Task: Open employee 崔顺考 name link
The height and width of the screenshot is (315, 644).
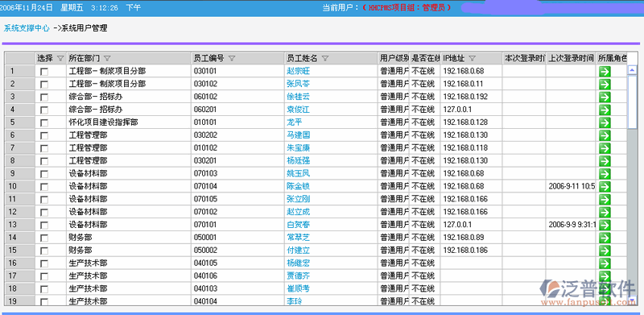Action: click(298, 288)
